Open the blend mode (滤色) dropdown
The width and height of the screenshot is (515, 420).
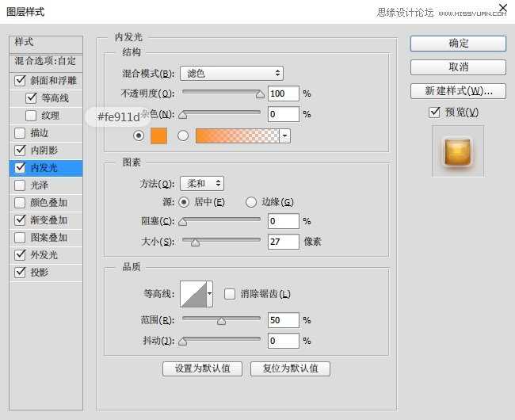click(231, 74)
